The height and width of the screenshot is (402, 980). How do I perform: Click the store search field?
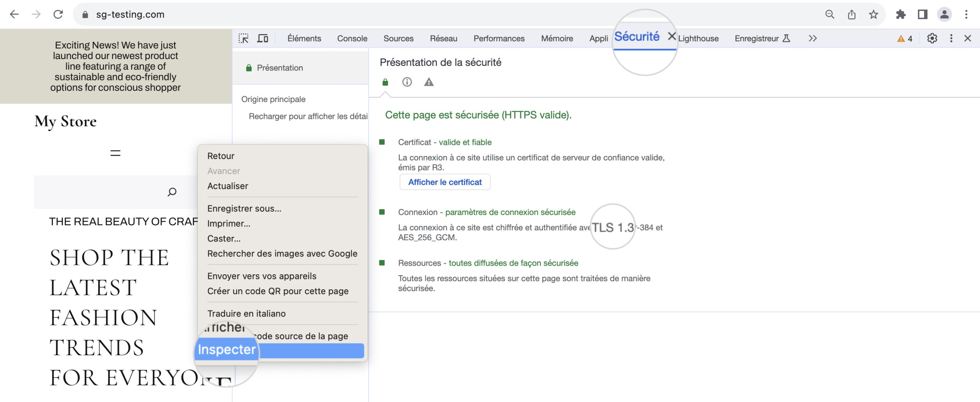pyautogui.click(x=116, y=192)
